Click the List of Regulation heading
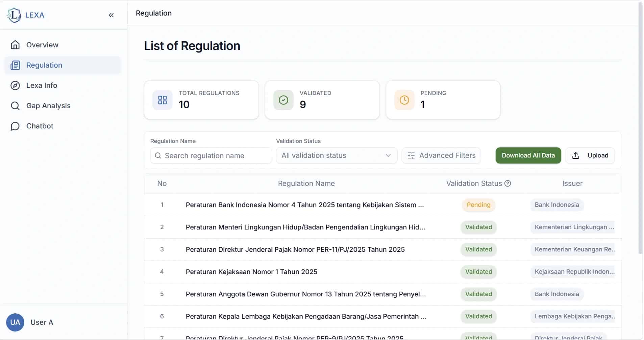Image resolution: width=644 pixels, height=340 pixels. (192, 46)
